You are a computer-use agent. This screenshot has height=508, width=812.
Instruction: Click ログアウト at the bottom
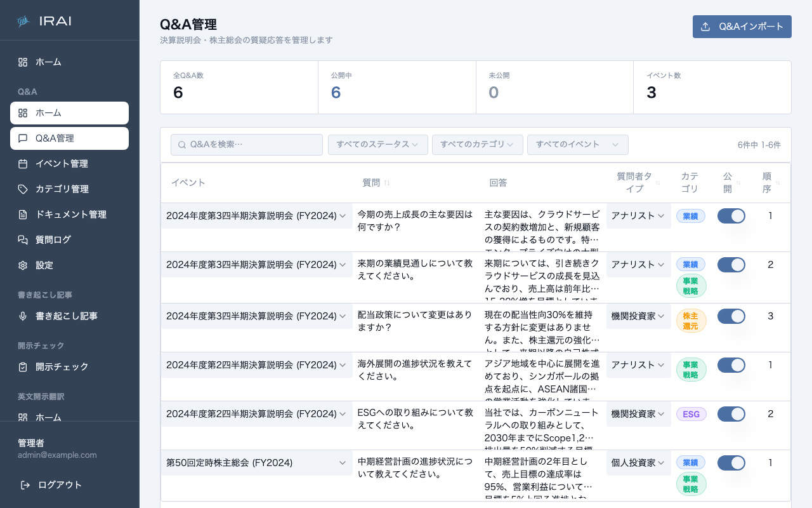58,485
